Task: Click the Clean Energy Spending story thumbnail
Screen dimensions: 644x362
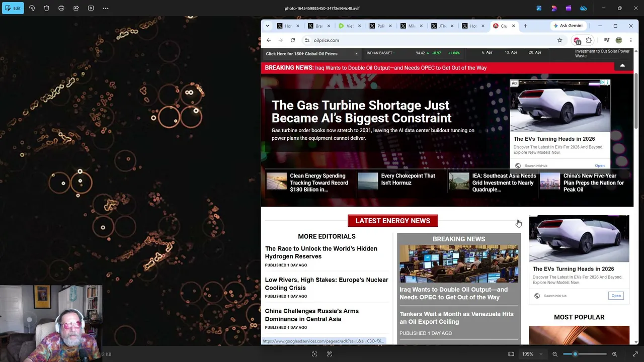Action: [277, 181]
